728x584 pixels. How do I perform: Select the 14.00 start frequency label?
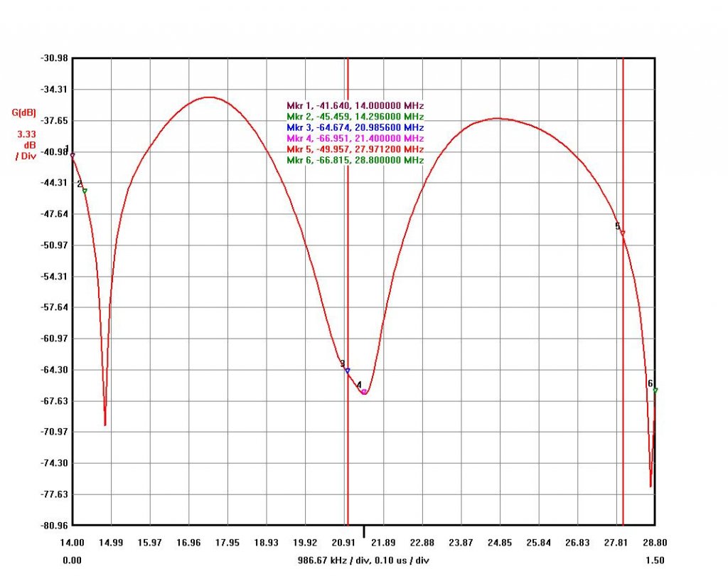point(72,543)
